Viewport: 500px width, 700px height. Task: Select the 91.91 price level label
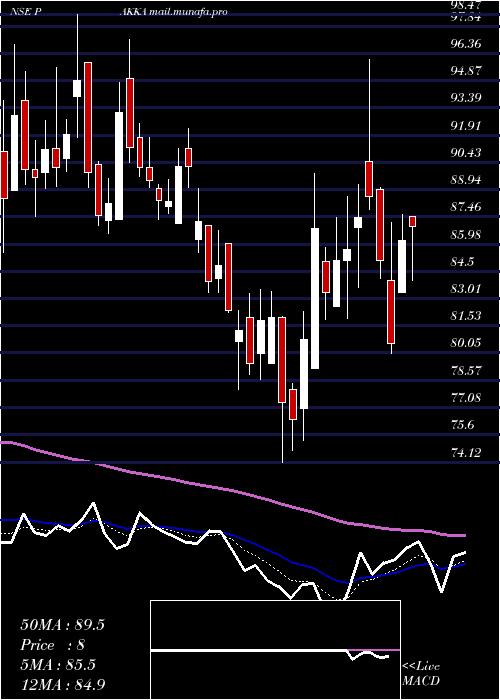pyautogui.click(x=466, y=125)
